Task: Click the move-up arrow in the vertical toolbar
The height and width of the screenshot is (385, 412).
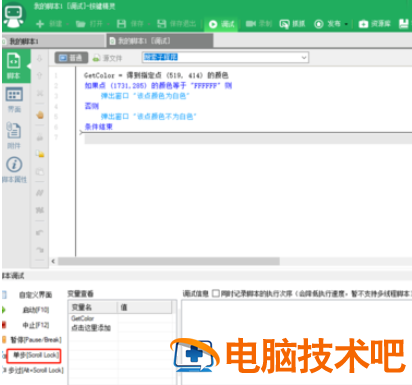Action: click(x=39, y=75)
